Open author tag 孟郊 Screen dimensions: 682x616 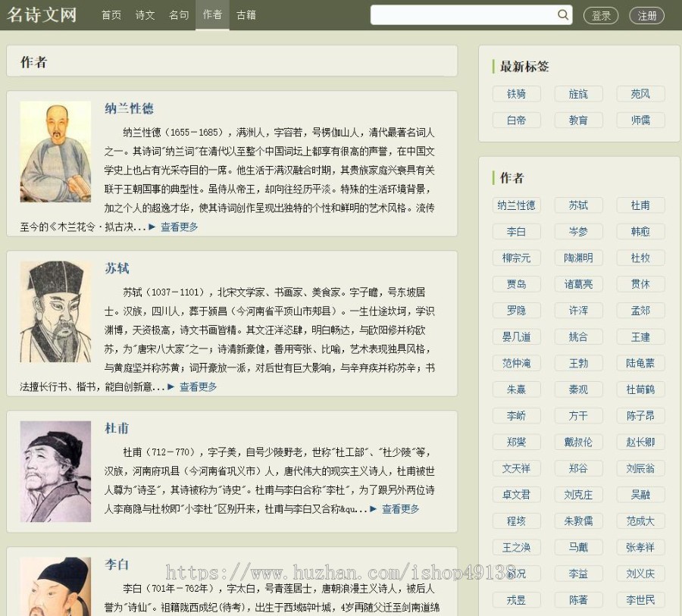(640, 311)
